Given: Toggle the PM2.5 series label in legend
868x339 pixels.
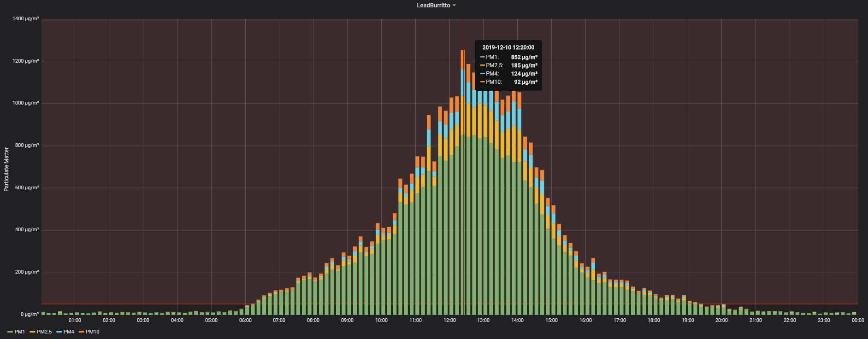Looking at the screenshot, I should click(x=44, y=332).
